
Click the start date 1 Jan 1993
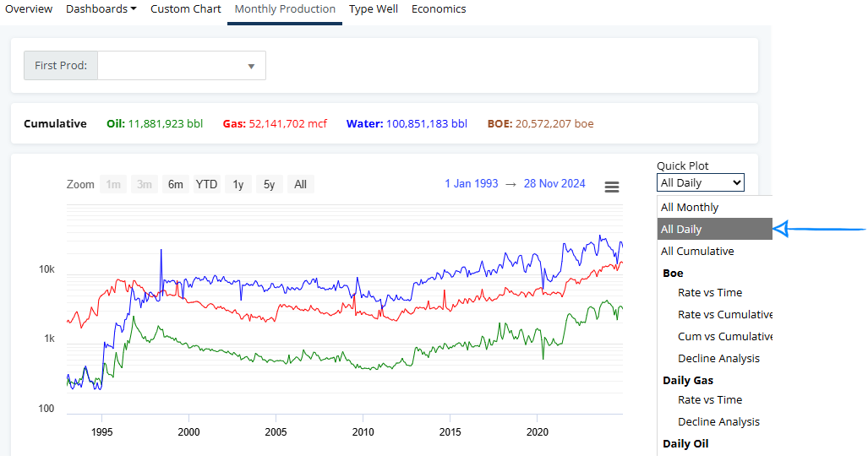(471, 184)
